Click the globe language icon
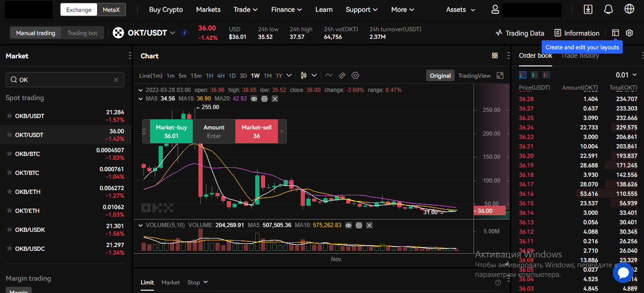The width and height of the screenshot is (644, 293). click(x=629, y=9)
